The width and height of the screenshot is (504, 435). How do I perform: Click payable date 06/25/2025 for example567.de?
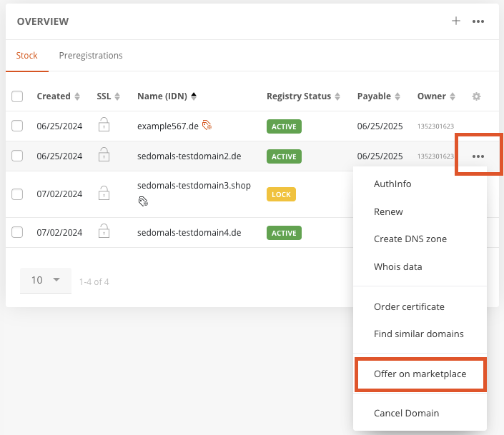coord(380,126)
